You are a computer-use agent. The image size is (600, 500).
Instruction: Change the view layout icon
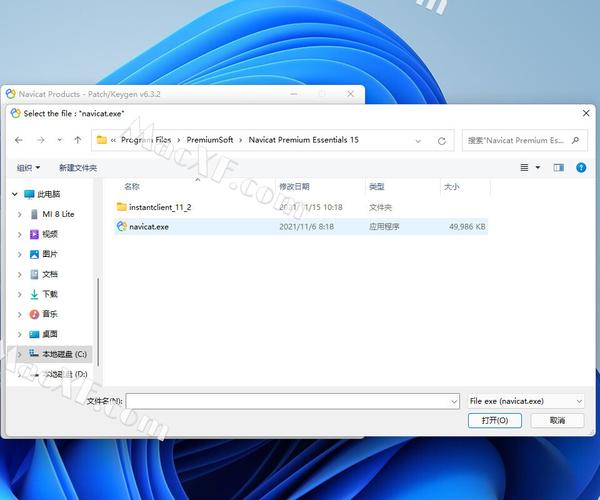(524, 168)
